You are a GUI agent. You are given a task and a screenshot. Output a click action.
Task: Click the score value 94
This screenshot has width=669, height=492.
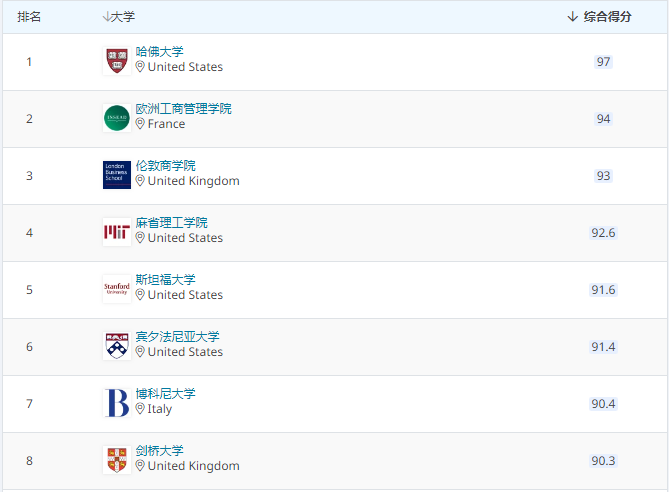[603, 119]
